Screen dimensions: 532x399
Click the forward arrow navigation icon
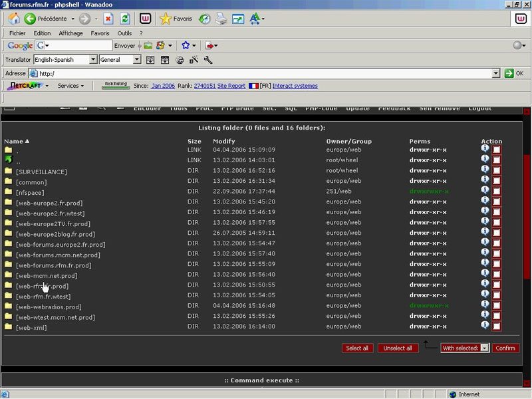[84, 19]
